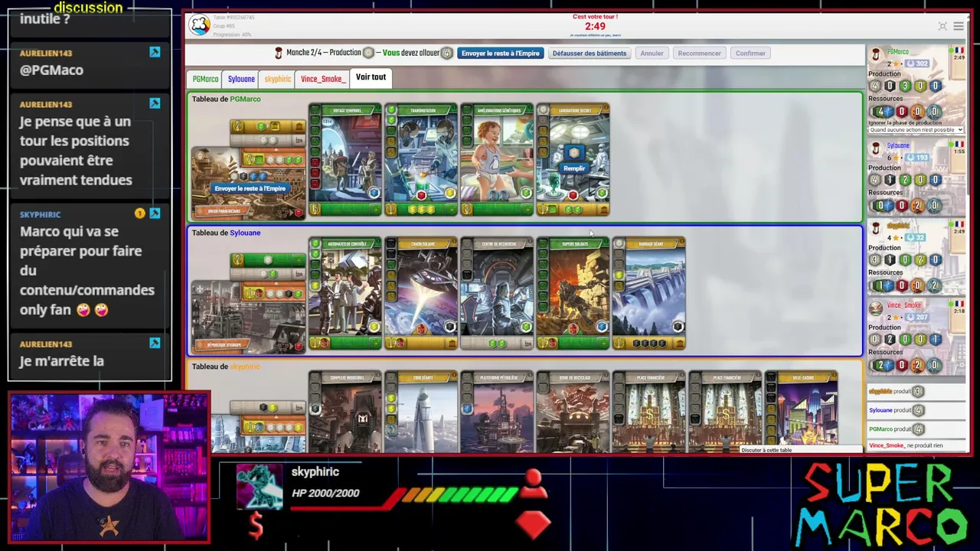Image resolution: width=980 pixels, height=551 pixels.
Task: Switch to the Vince_Smoke_ tab
Action: click(322, 79)
